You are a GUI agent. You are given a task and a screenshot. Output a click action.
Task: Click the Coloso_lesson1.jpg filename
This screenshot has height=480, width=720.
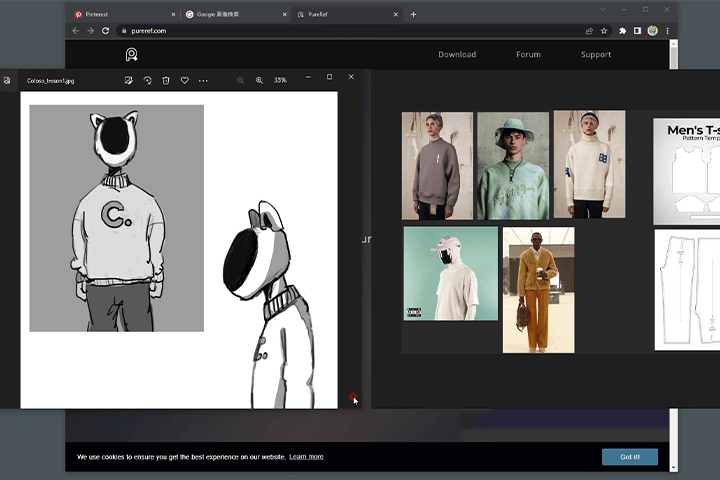click(x=51, y=81)
